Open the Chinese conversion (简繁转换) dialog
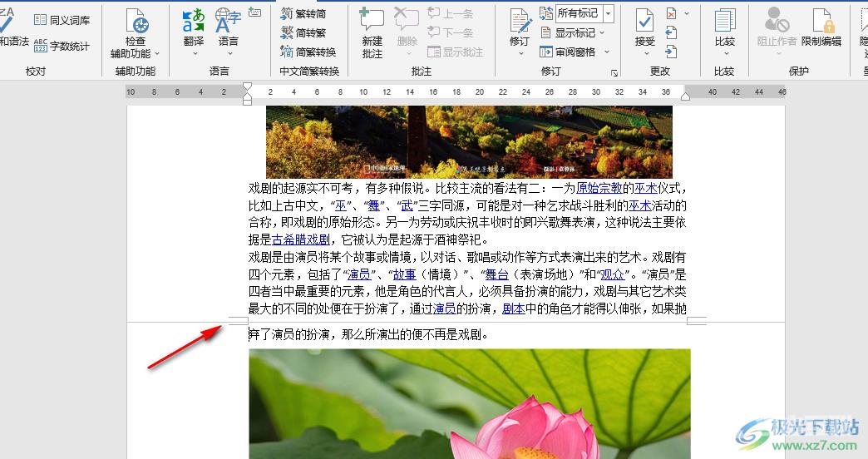 308,52
